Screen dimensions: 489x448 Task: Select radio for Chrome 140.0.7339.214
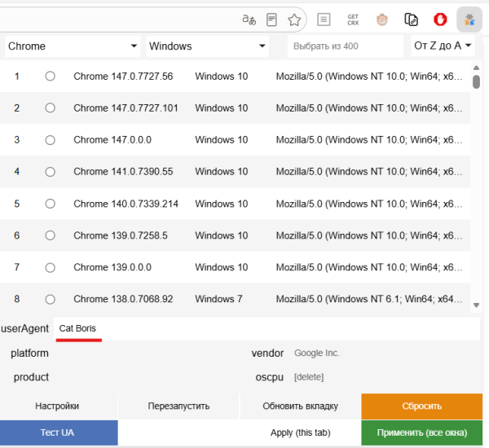(51, 204)
